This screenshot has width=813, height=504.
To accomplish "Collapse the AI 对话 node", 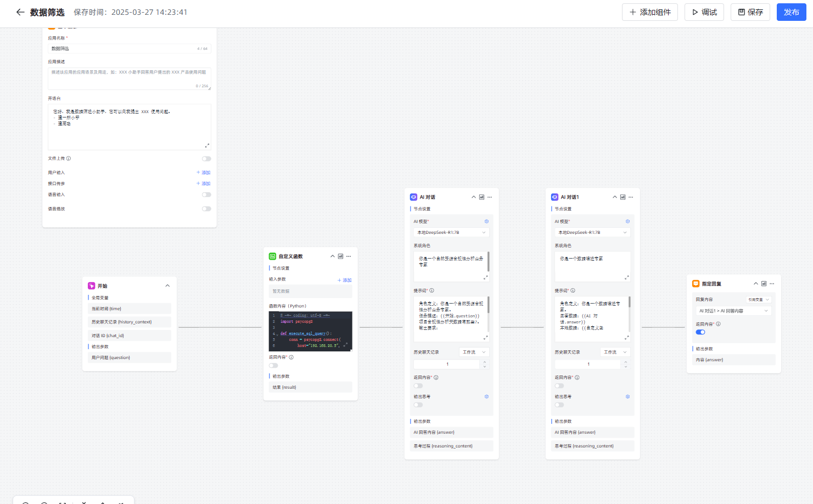I will point(474,197).
